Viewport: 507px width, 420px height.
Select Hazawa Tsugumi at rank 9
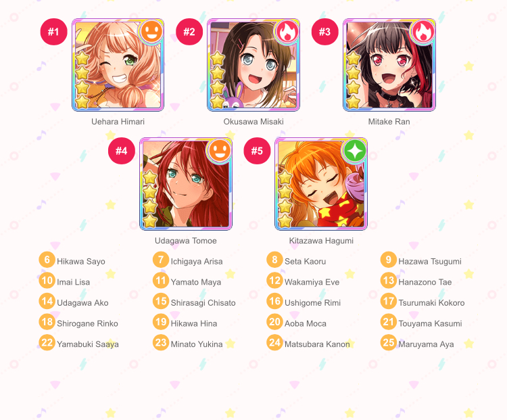pos(430,262)
